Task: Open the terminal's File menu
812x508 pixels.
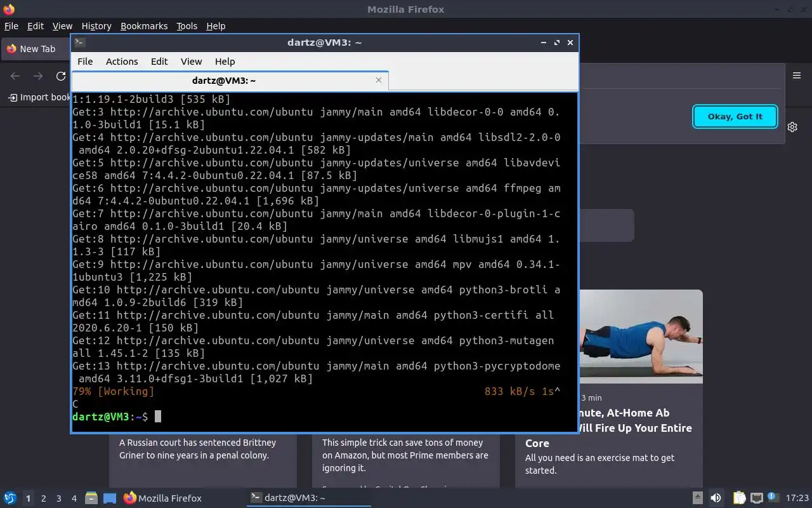Action: coord(85,62)
